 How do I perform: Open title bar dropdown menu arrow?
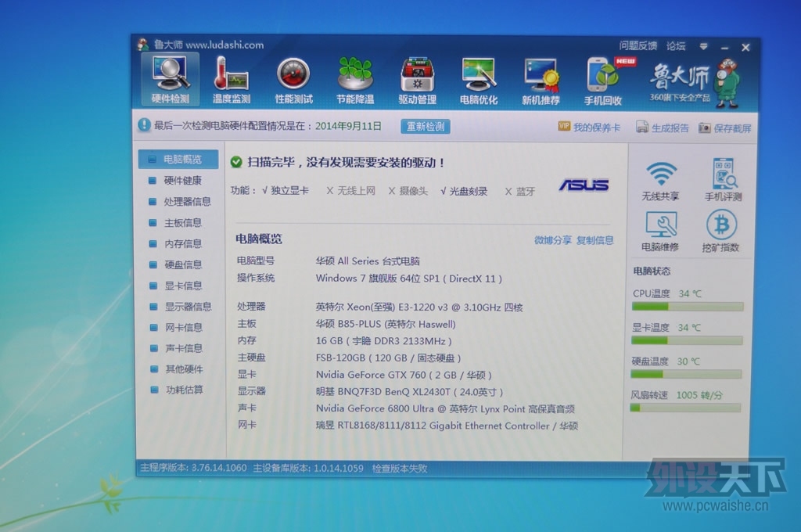click(703, 46)
